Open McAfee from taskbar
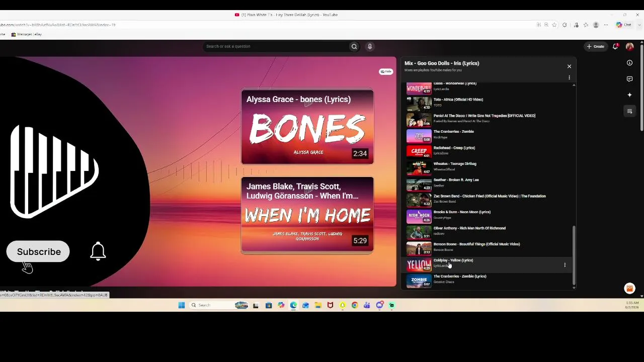Viewport: 644px width, 362px height. pos(330,305)
